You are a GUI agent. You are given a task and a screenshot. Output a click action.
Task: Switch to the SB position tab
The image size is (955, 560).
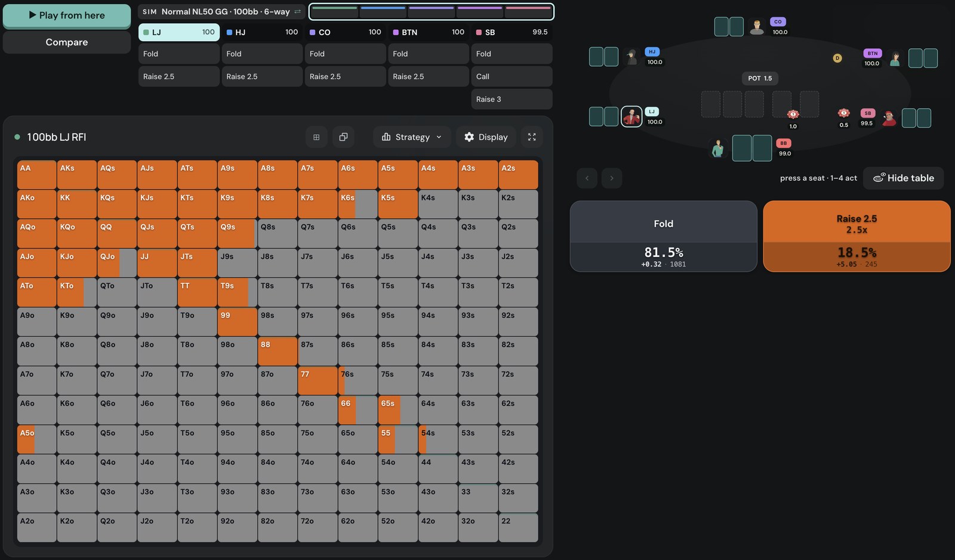click(x=512, y=32)
